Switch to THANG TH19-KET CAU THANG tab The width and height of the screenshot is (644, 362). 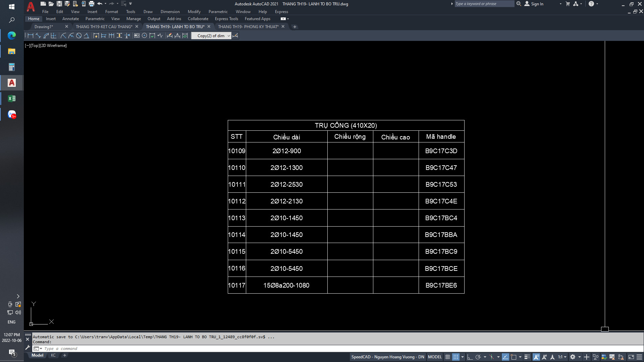104,26
